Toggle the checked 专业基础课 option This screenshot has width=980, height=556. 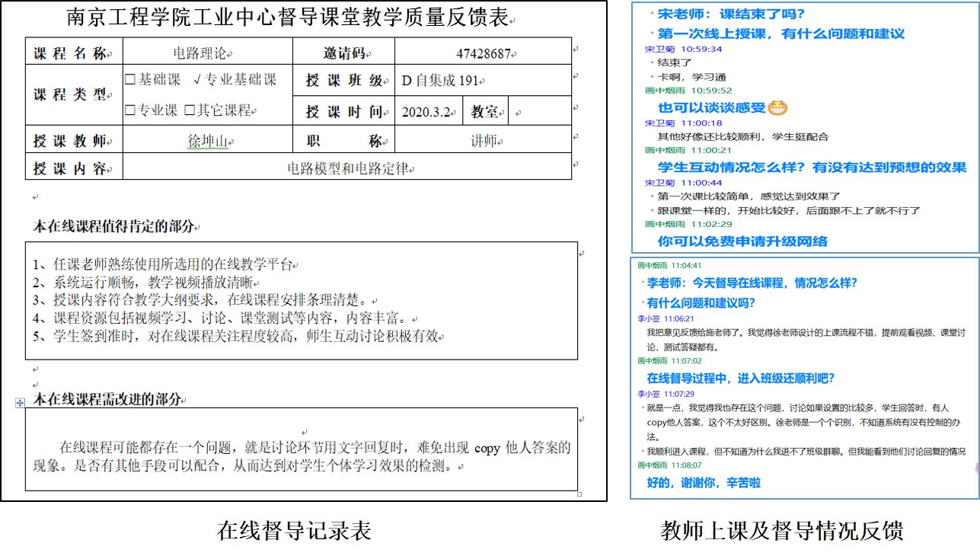197,80
